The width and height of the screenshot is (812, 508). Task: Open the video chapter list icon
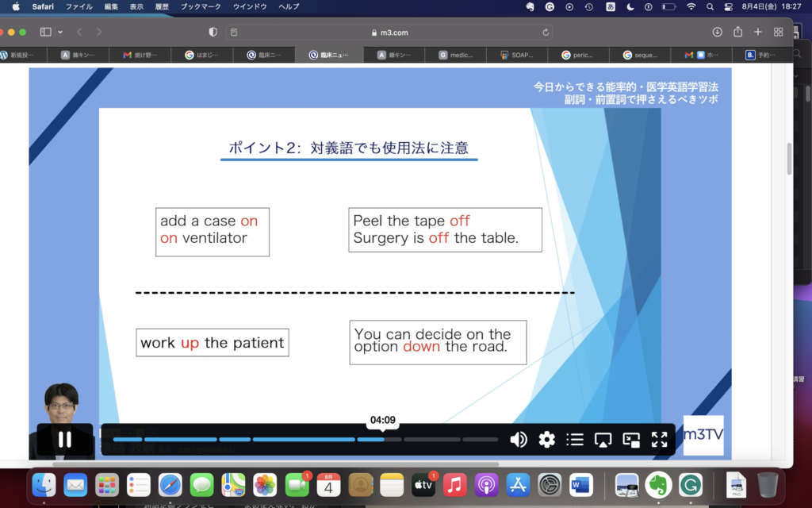575,439
